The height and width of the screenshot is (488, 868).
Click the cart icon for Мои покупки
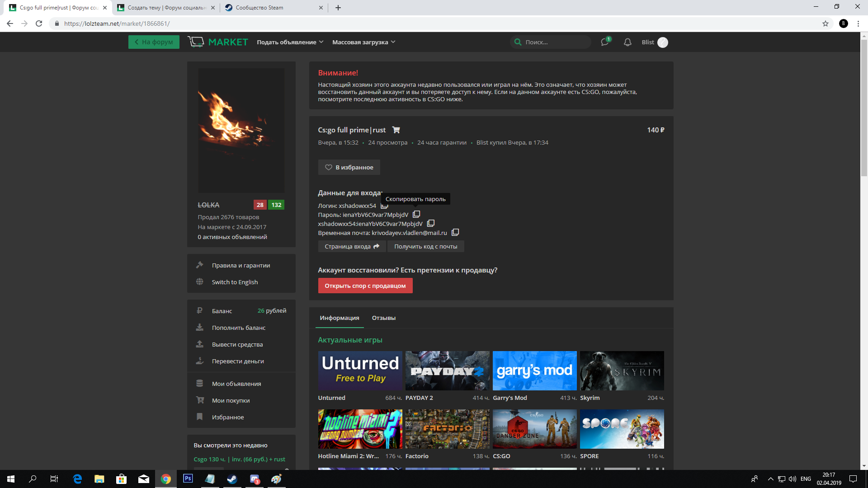[x=199, y=400]
